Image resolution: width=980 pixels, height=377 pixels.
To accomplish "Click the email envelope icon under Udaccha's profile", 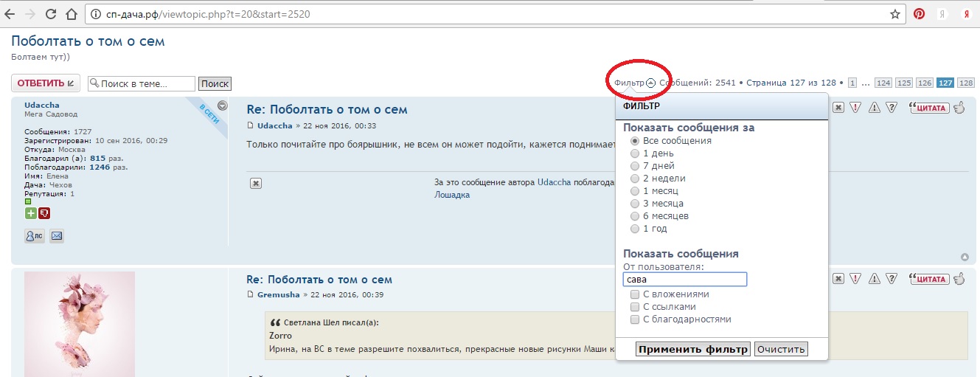I will click(x=57, y=236).
